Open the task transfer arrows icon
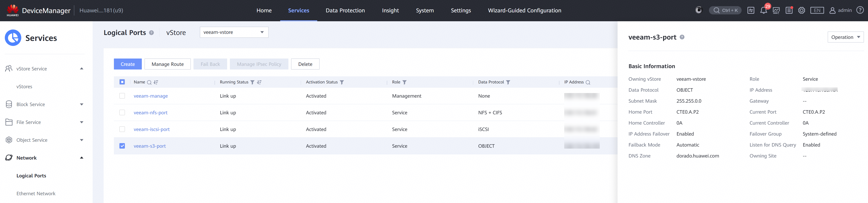The height and width of the screenshot is (203, 868). (751, 11)
